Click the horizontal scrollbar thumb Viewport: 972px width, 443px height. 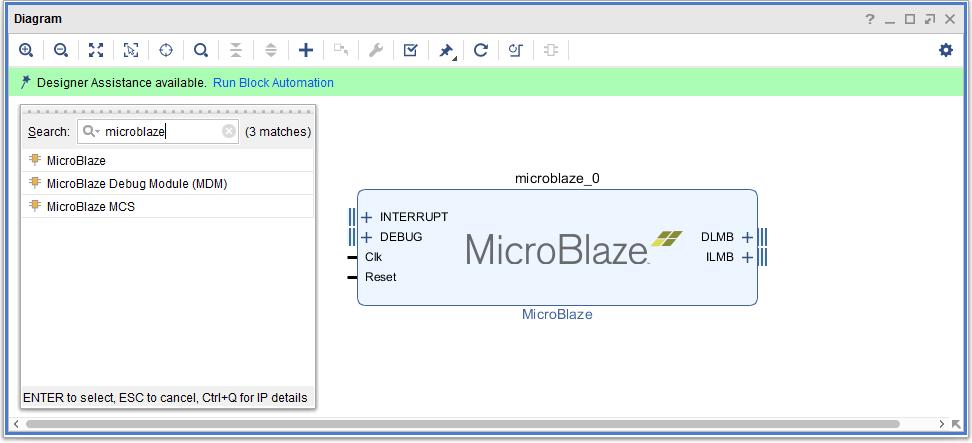462,424
